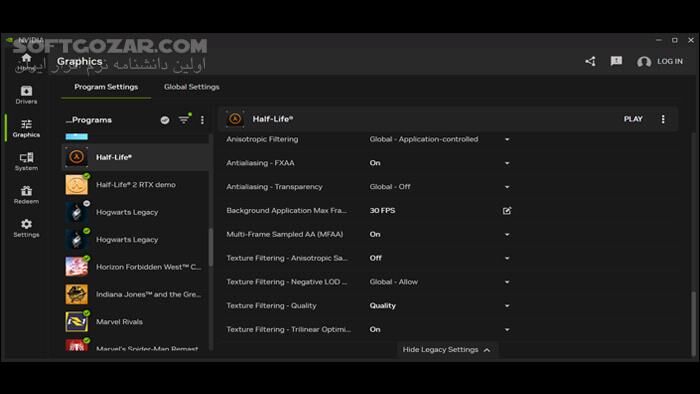Click the 30 FPS value
Screen dimensions: 700x394
click(x=382, y=211)
